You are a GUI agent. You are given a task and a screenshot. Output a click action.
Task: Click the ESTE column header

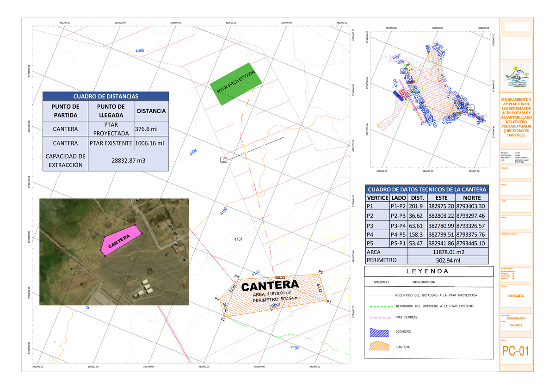coord(442,198)
